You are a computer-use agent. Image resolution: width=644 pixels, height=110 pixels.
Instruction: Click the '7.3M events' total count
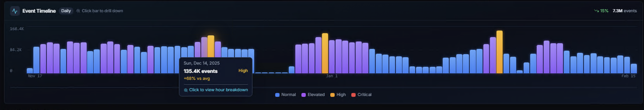click(625, 11)
